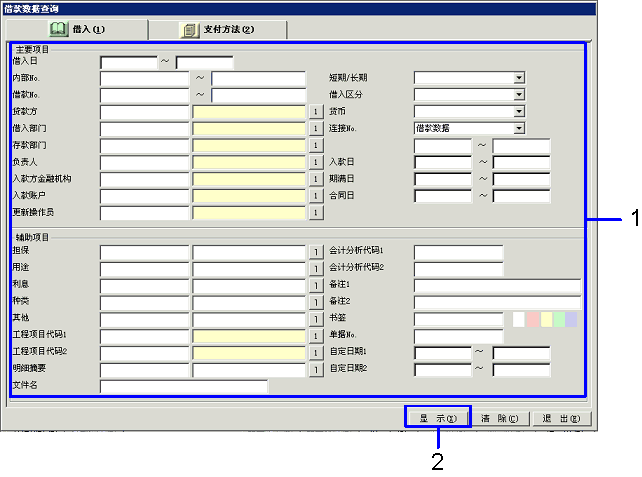
Task: Open lookup button for 明细摘要 row
Action: 316,370
